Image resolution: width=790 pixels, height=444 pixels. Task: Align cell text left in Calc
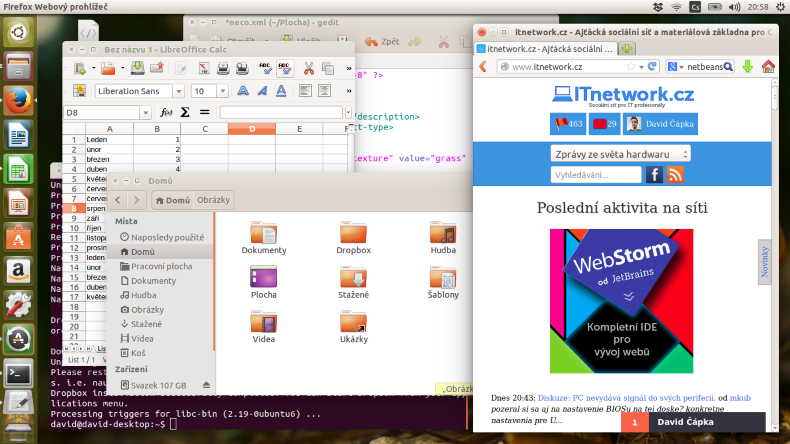[305, 91]
